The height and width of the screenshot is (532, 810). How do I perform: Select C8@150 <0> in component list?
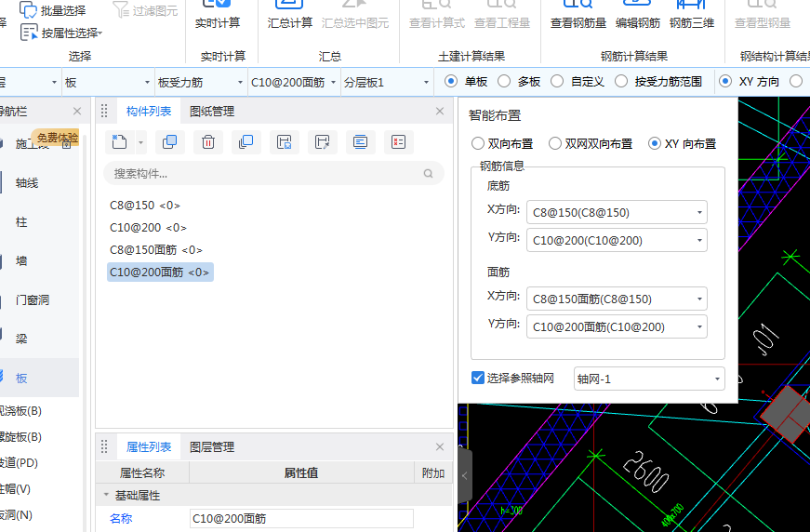click(x=145, y=205)
